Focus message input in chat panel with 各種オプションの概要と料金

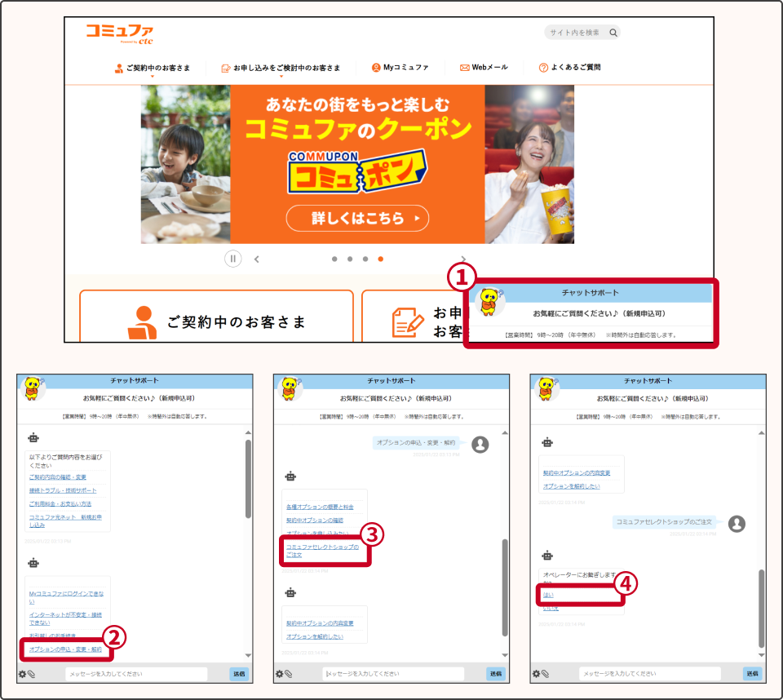click(x=393, y=674)
